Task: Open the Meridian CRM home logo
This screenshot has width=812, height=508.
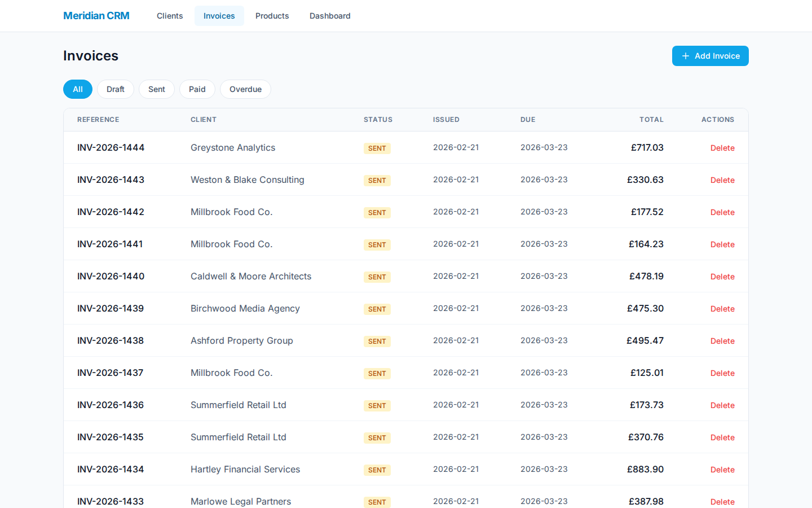Action: point(96,16)
